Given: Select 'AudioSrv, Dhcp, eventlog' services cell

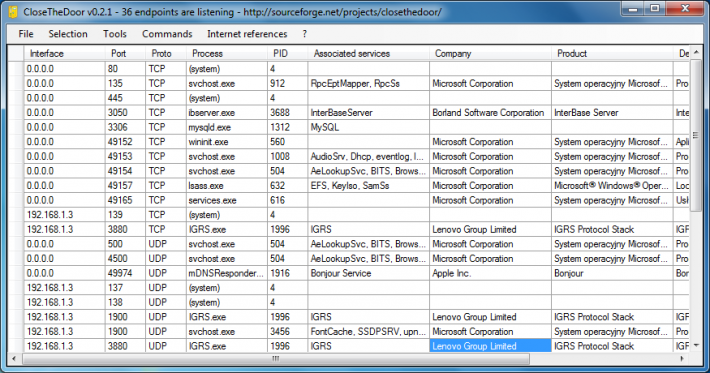Looking at the screenshot, I should point(369,156).
